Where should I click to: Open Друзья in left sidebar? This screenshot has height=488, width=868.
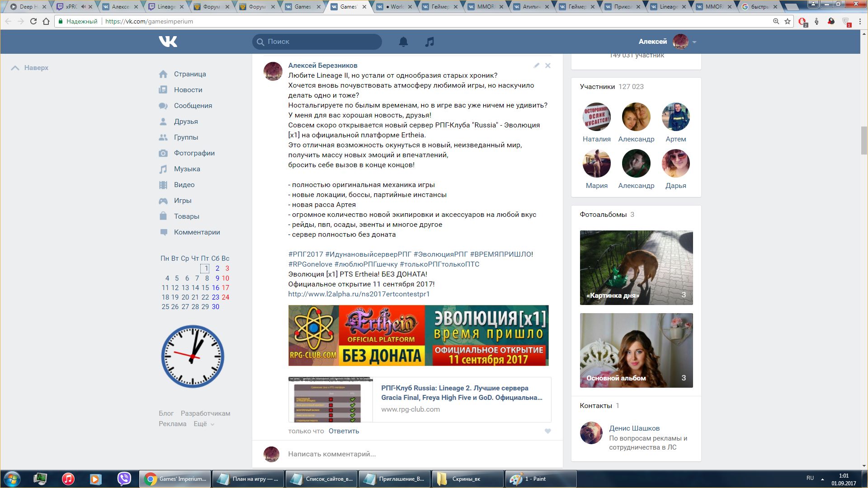186,122
